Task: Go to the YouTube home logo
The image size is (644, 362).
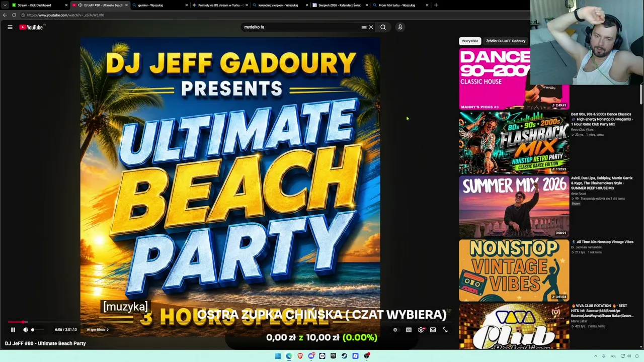Action: click(31, 27)
